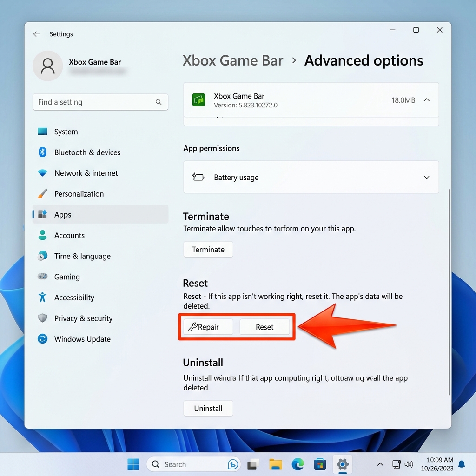Open Microsoft Store from taskbar
The width and height of the screenshot is (476, 476).
click(x=320, y=464)
